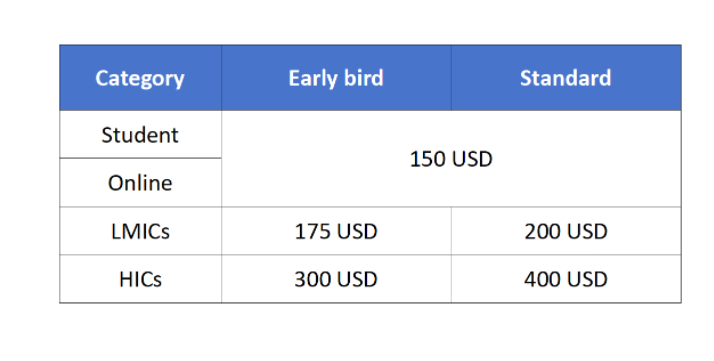Click the text Early bird
Viewport: 714px width, 361px height.
pyautogui.click(x=336, y=78)
